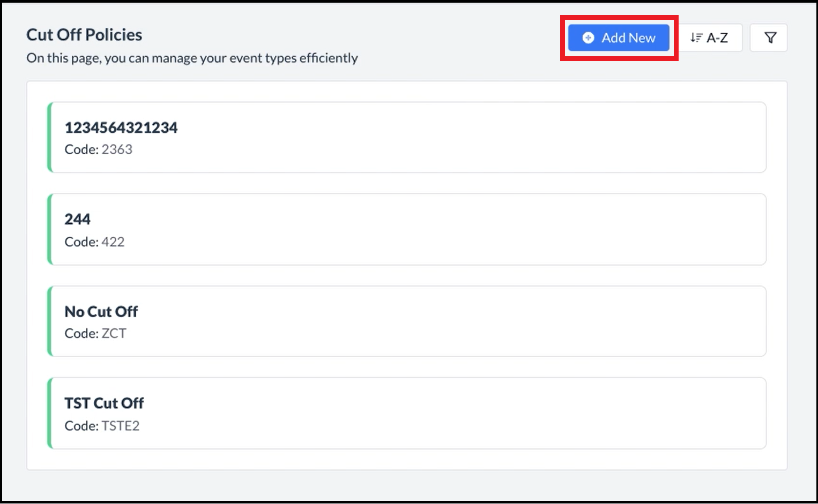
Task: Click the Add New button
Action: point(619,38)
